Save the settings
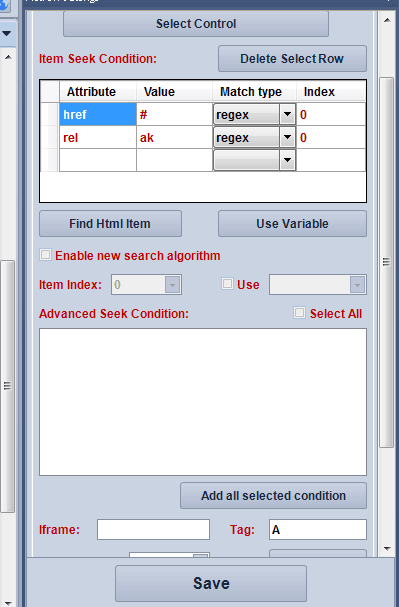400x607 pixels. pos(211,583)
